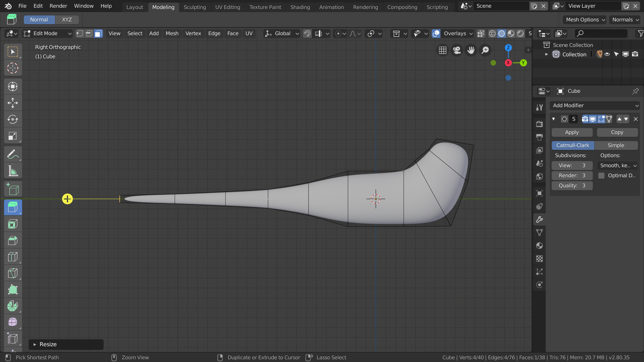This screenshot has width=644, height=362.
Task: Select the Simple subdivision type
Action: pyautogui.click(x=616, y=145)
